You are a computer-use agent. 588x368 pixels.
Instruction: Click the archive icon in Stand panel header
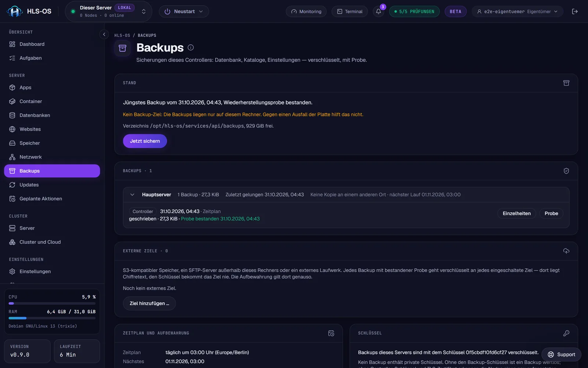[x=566, y=83]
